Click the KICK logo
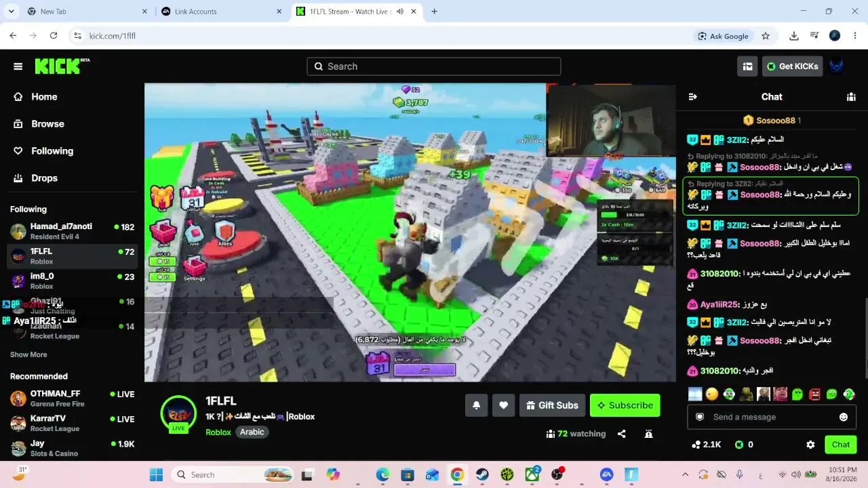Viewport: 868px width, 488px height. click(x=62, y=66)
